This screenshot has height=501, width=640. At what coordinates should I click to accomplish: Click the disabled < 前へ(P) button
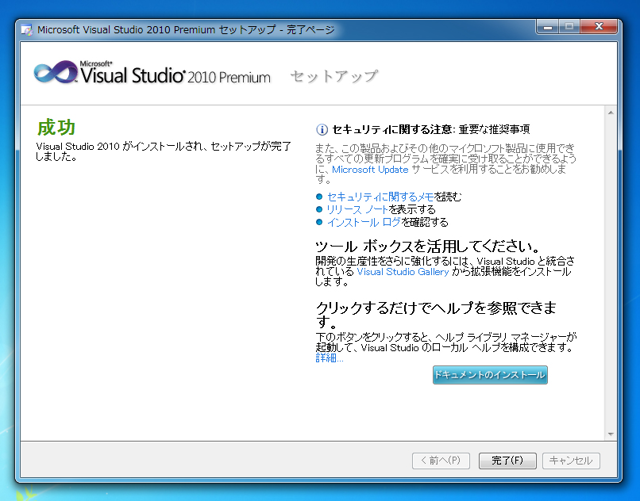click(441, 461)
